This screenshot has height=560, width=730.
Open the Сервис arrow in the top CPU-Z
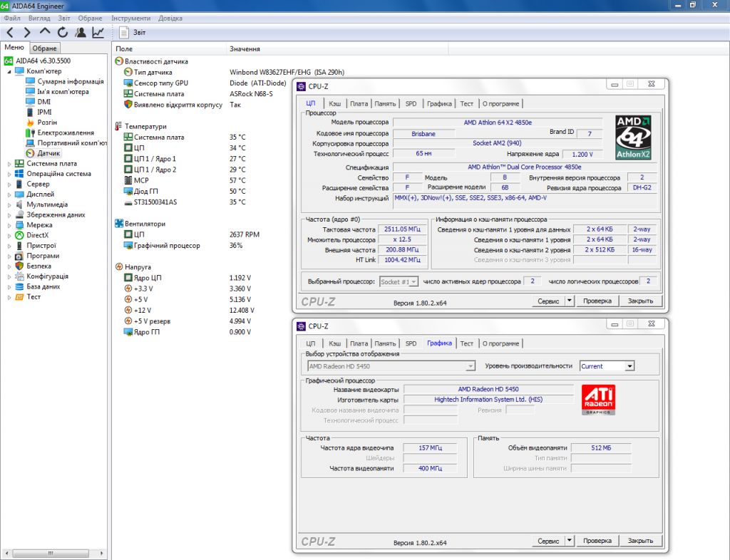click(x=569, y=301)
